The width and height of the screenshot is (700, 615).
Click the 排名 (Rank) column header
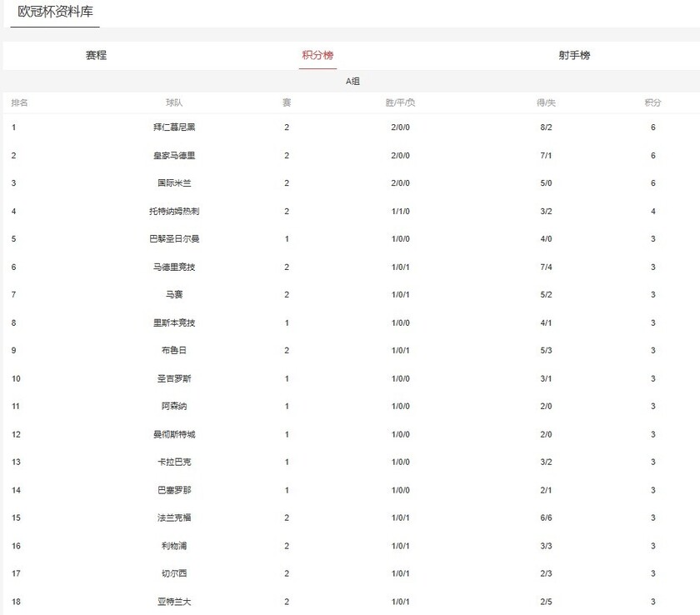[x=20, y=102]
